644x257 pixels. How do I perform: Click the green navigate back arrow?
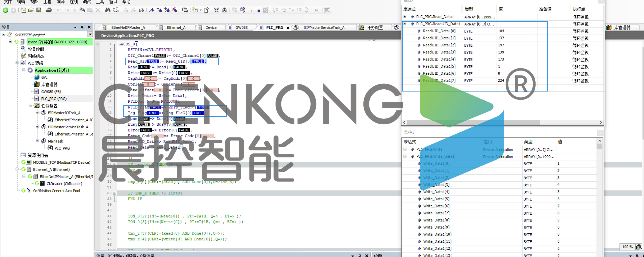pyautogui.click(x=5, y=10)
